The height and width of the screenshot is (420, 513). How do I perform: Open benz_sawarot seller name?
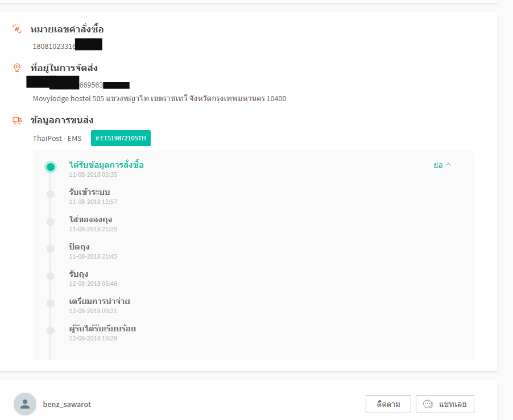[67, 404]
